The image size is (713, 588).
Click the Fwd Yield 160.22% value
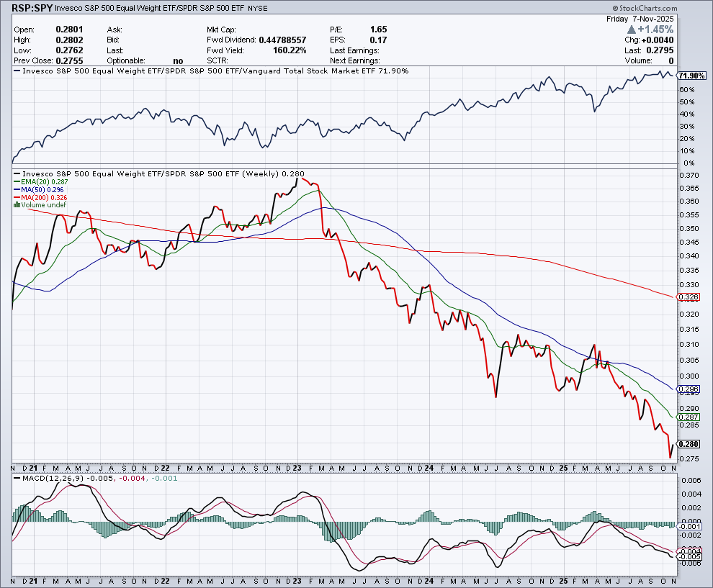point(289,50)
